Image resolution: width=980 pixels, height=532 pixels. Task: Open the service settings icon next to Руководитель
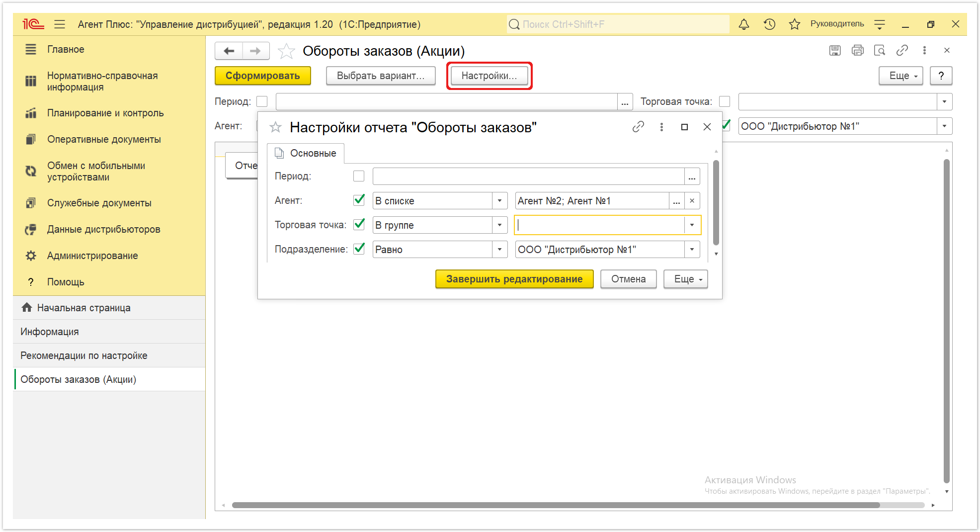(880, 24)
